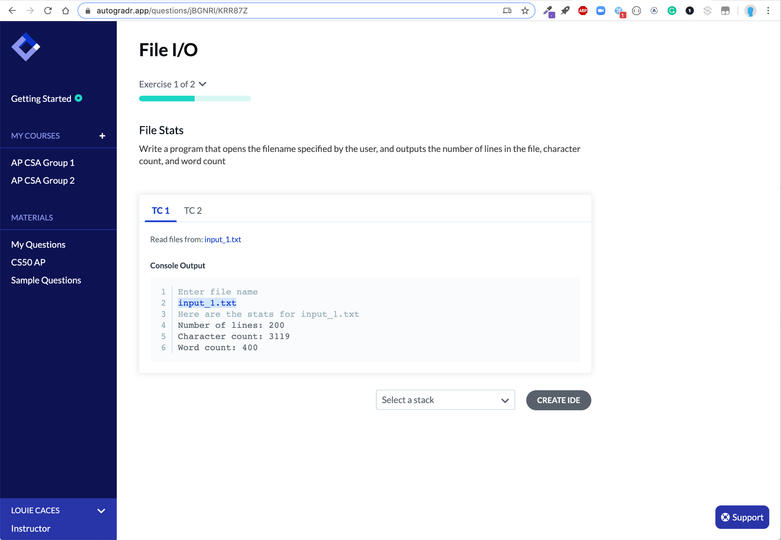The height and width of the screenshot is (540, 781).
Task: Switch to the TC 2 tab
Action: pos(193,211)
